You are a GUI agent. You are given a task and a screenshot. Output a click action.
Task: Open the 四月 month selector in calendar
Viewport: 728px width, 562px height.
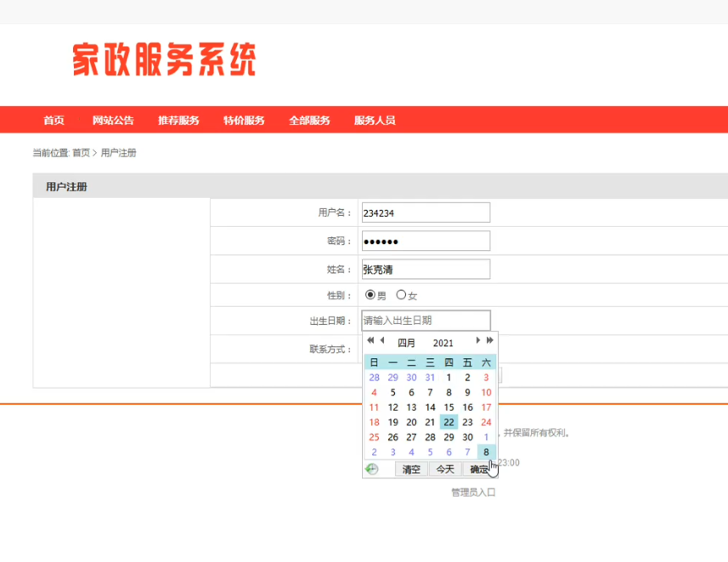tap(407, 343)
